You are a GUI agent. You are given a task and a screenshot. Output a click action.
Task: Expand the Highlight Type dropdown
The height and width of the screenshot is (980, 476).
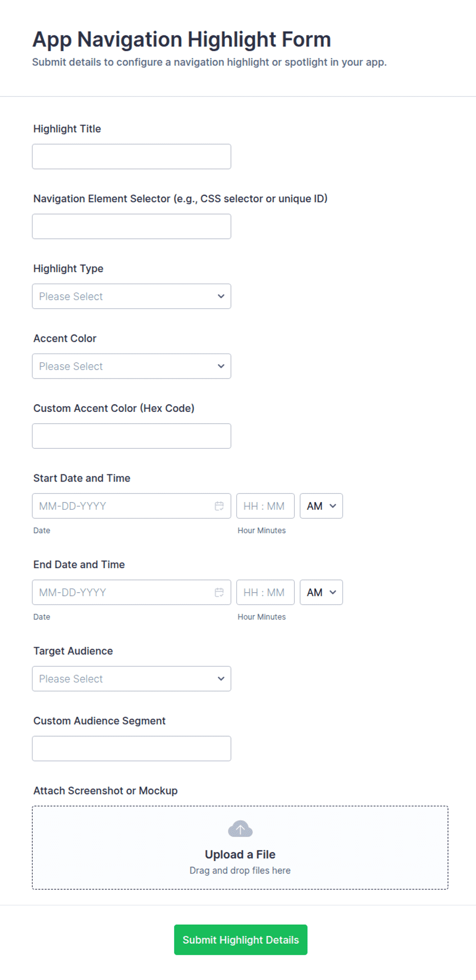[x=132, y=296]
